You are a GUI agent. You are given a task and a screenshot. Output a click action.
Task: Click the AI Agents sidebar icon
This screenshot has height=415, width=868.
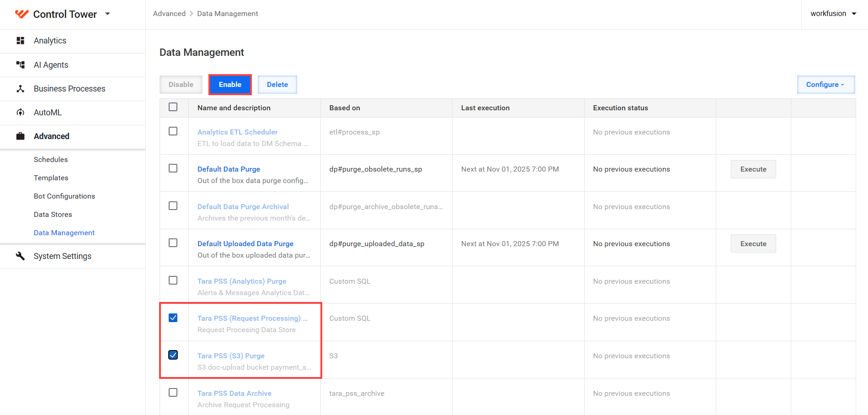click(20, 65)
